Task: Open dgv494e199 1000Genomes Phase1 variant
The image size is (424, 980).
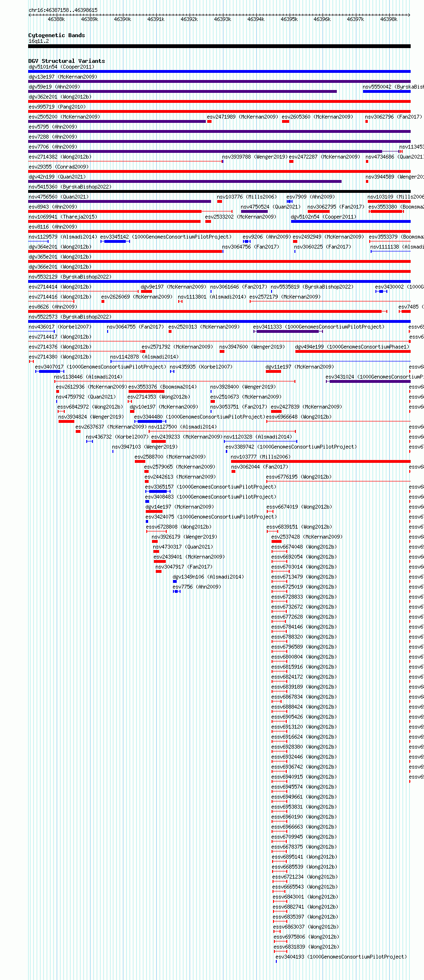Action: point(352,347)
